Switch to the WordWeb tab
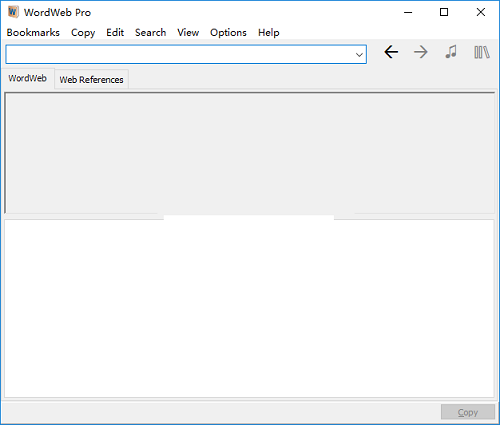Screen dimensions: 500x425 click(x=28, y=79)
